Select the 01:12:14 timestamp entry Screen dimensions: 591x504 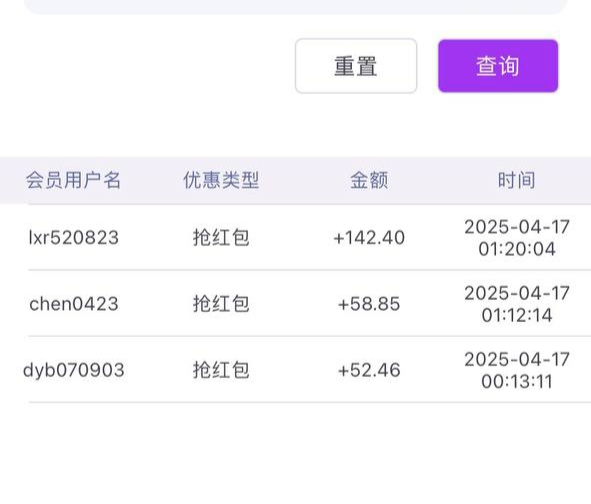517,304
